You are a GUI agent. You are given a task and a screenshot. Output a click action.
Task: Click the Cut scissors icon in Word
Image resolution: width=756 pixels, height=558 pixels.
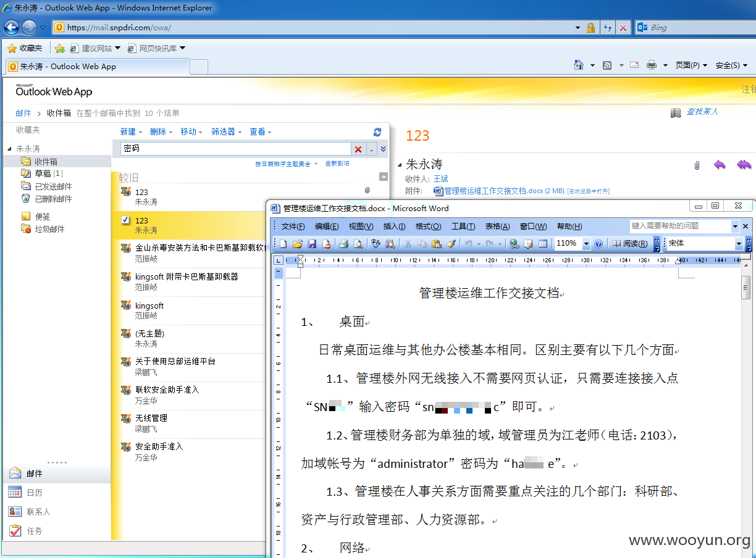(x=408, y=244)
